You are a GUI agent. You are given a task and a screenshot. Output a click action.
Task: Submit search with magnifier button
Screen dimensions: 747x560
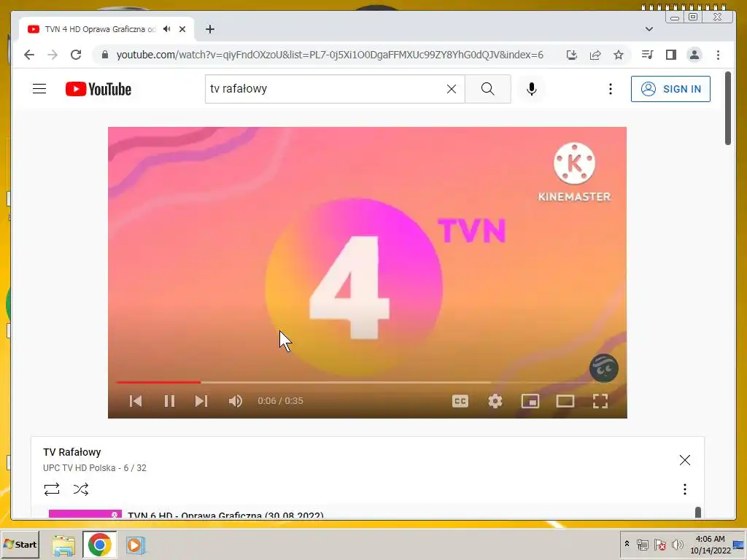tap(488, 89)
